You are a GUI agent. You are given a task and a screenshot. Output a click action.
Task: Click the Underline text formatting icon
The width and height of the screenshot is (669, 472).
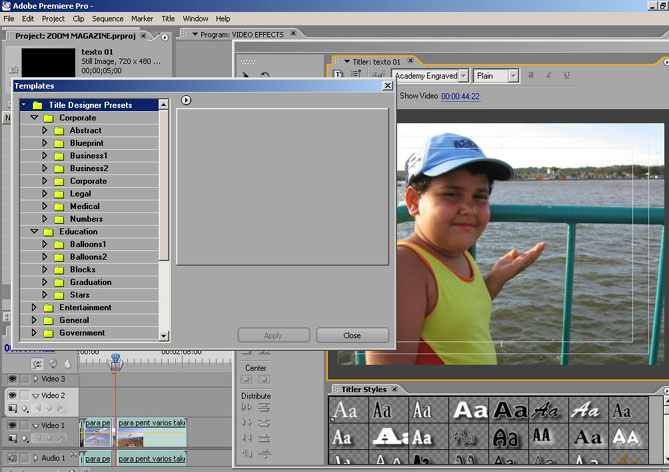point(566,76)
